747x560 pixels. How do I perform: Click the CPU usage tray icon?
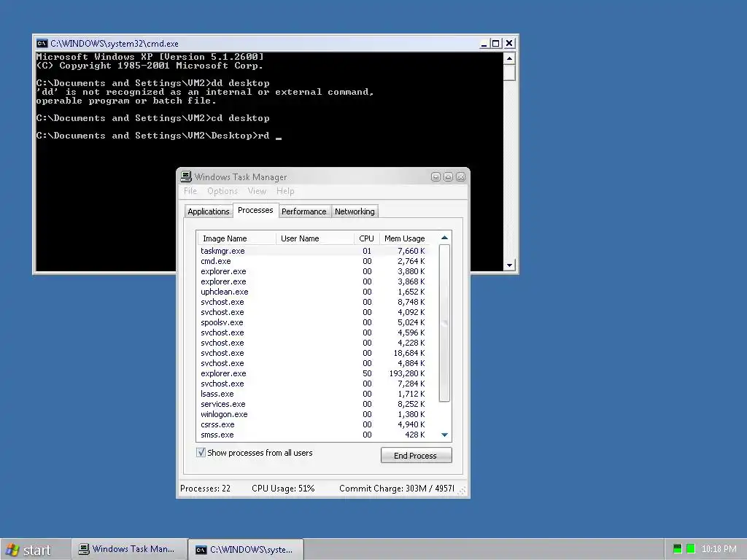click(x=678, y=549)
